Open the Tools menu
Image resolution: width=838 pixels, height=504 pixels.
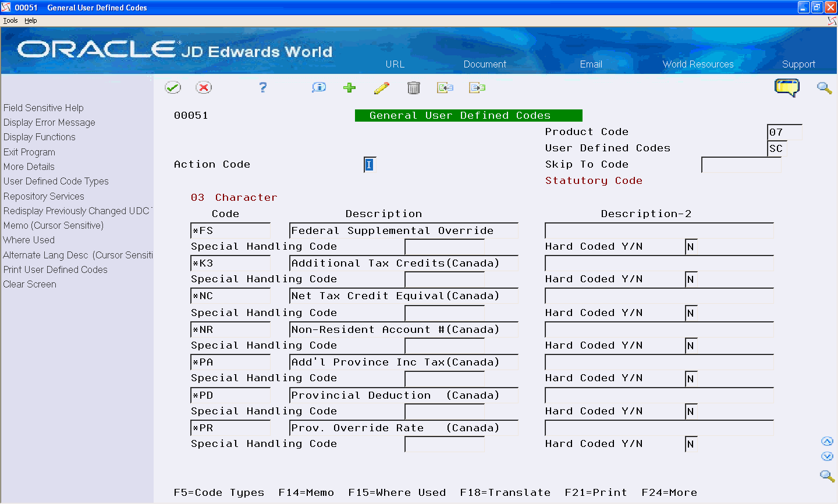[x=10, y=20]
